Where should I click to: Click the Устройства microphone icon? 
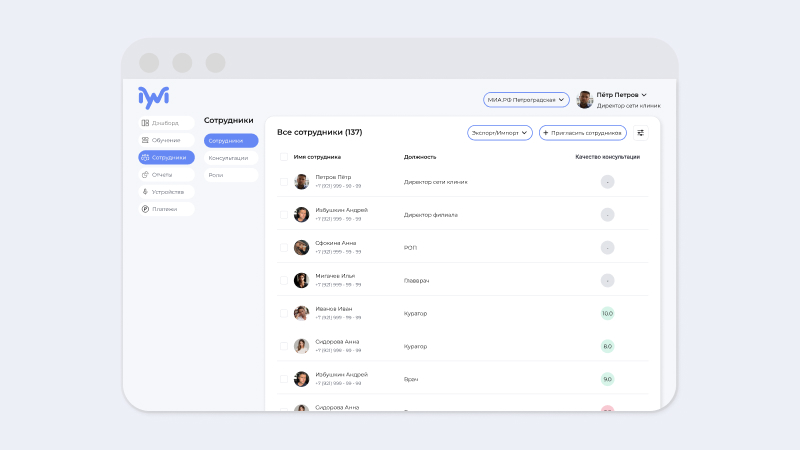point(145,192)
